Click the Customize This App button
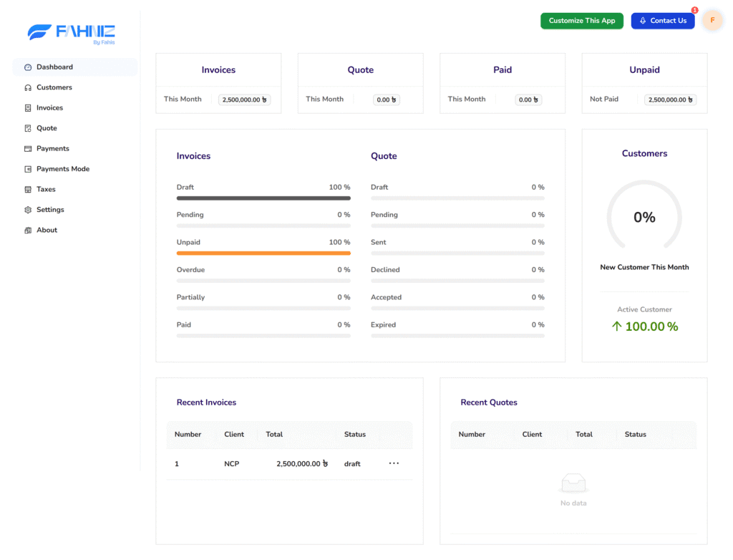The height and width of the screenshot is (560, 733). point(581,21)
